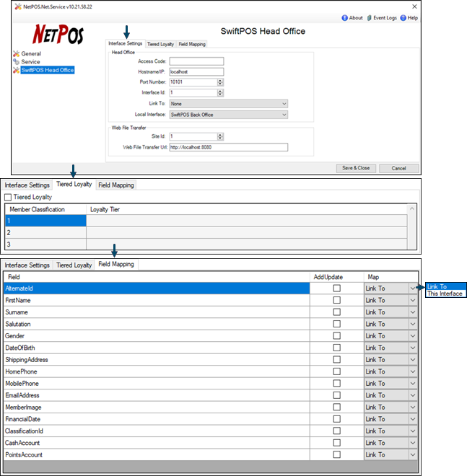467x476 pixels.
Task: Select Service in the sidebar
Action: [x=30, y=61]
